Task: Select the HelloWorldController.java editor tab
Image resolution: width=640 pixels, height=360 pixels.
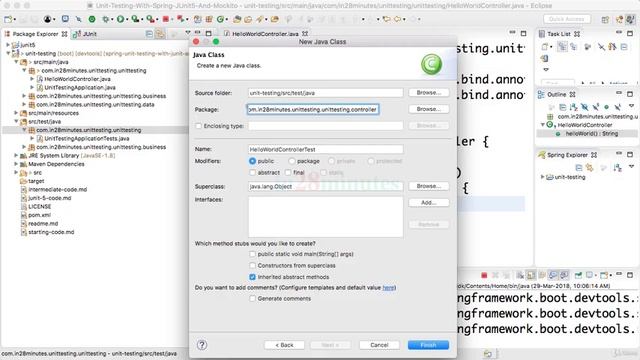Action: (x=265, y=34)
